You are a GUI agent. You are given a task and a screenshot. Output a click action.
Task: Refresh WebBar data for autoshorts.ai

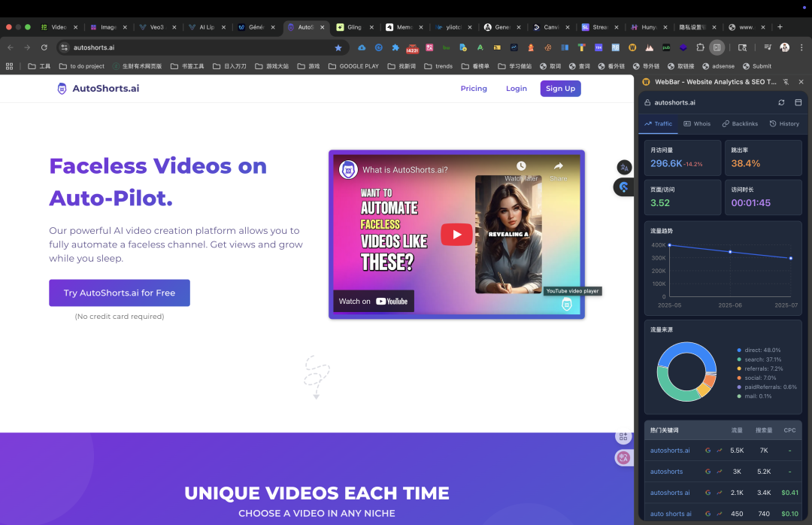point(781,102)
